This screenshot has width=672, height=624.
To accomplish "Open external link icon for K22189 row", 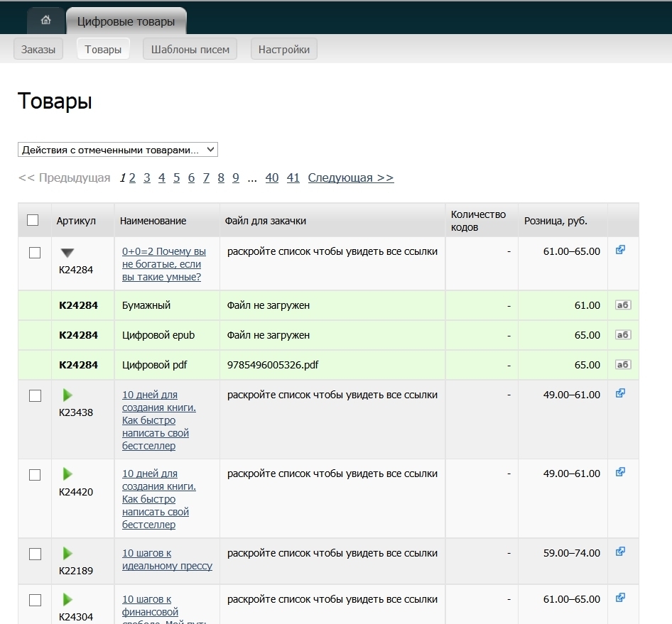I will (x=620, y=552).
